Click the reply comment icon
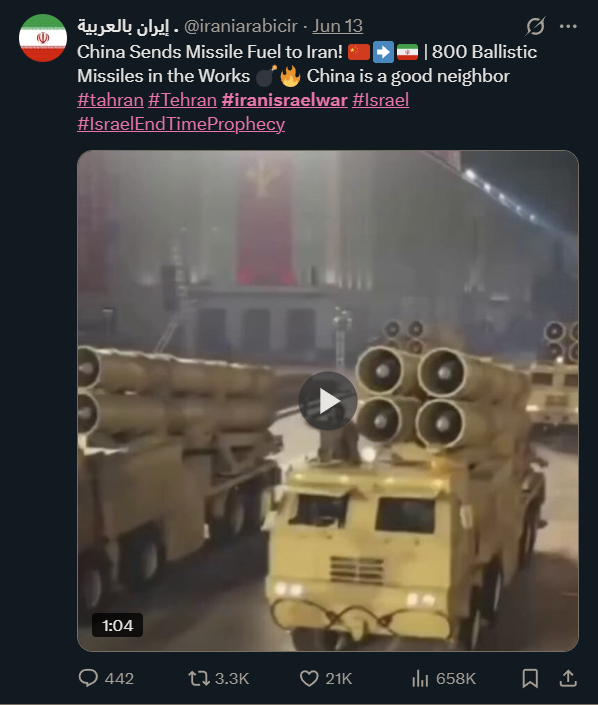The height and width of the screenshot is (705, 598). [x=88, y=678]
